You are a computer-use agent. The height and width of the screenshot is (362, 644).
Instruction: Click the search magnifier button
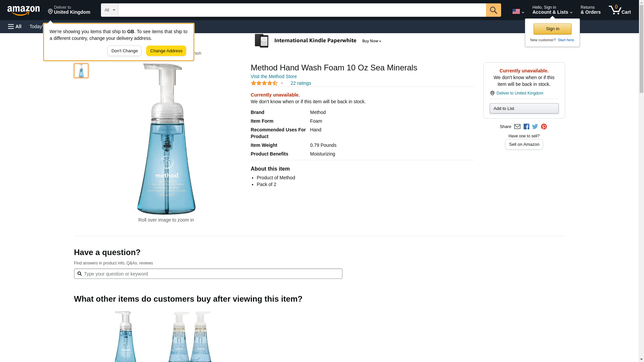(493, 10)
